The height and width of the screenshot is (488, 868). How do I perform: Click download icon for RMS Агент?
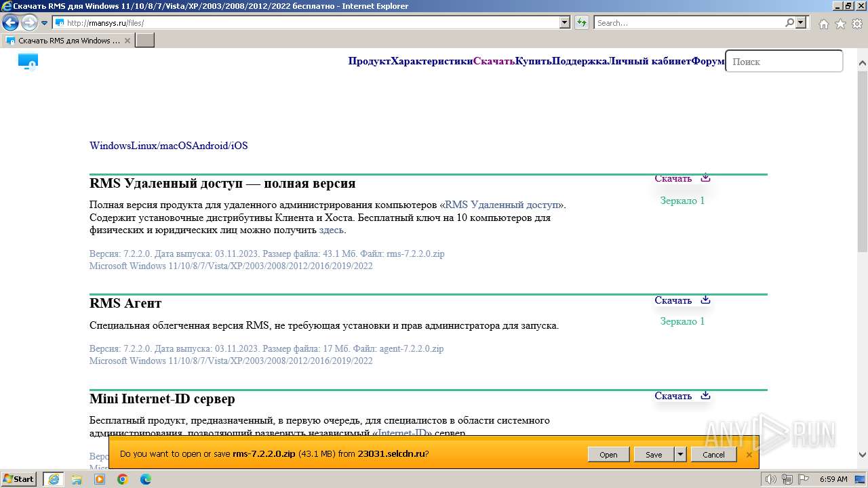click(705, 300)
